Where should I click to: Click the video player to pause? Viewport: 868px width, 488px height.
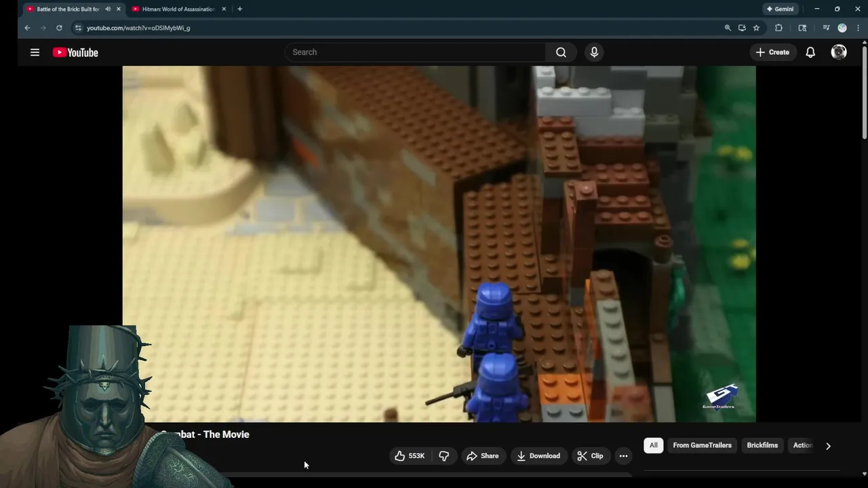pos(439,244)
